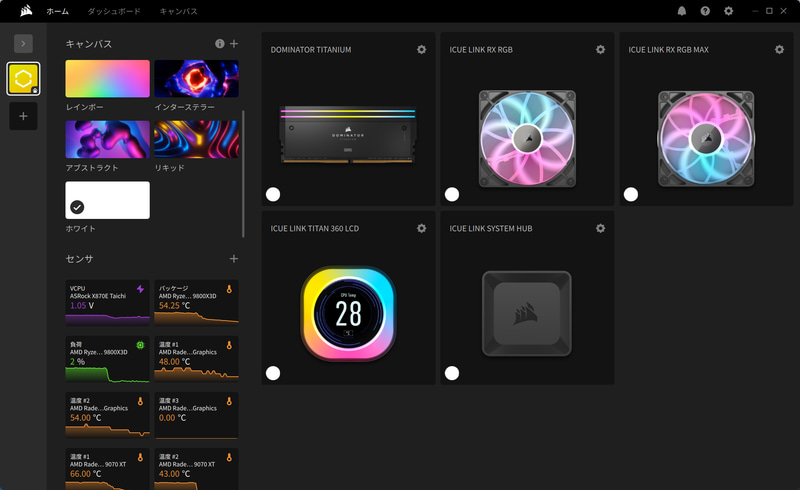The image size is (800, 490).
Task: Click Dominator Titanium white color circle
Action: click(x=273, y=194)
